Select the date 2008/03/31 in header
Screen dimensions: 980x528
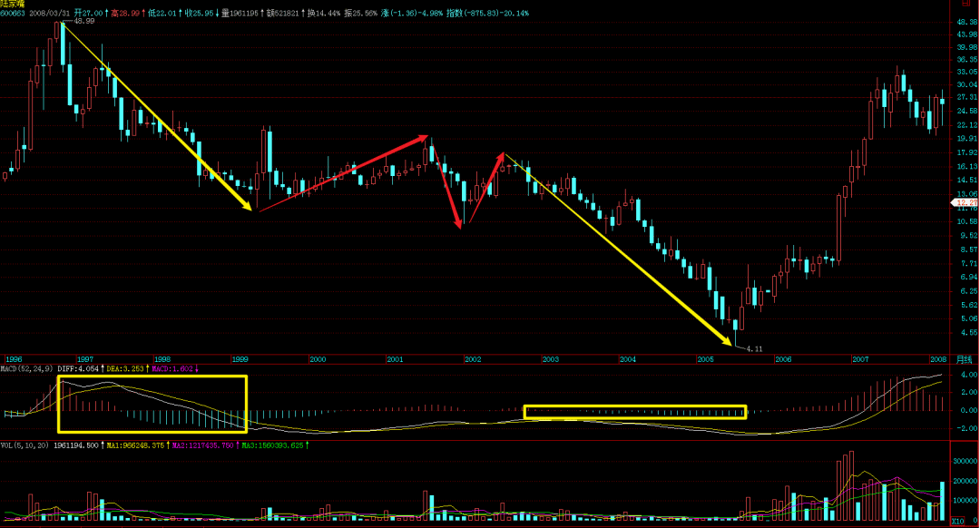tap(50, 13)
